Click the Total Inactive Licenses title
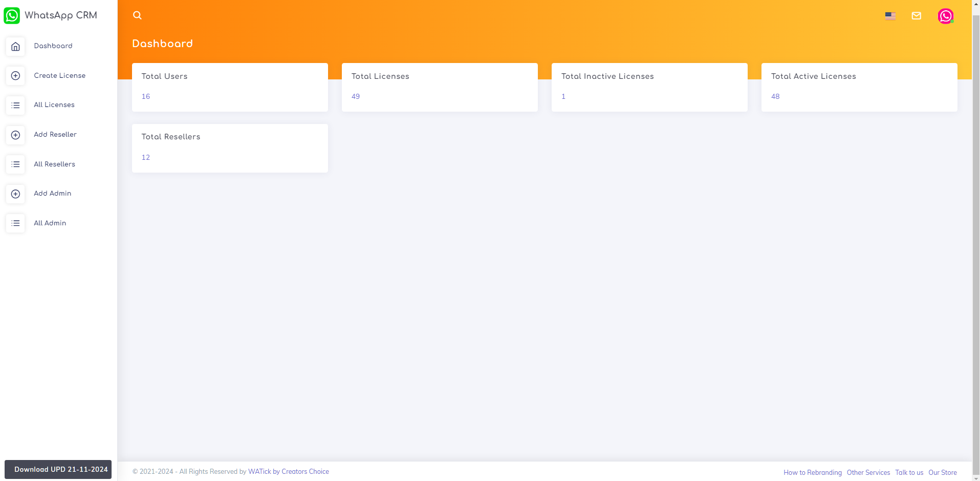The width and height of the screenshot is (980, 481). click(x=607, y=76)
